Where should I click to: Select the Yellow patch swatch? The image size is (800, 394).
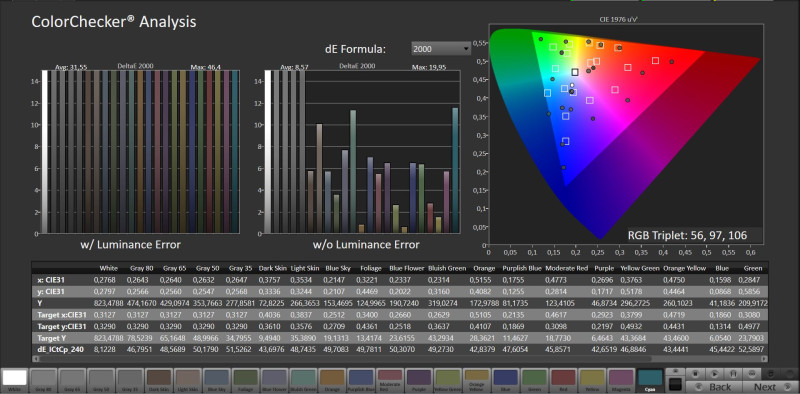pyautogui.click(x=592, y=380)
